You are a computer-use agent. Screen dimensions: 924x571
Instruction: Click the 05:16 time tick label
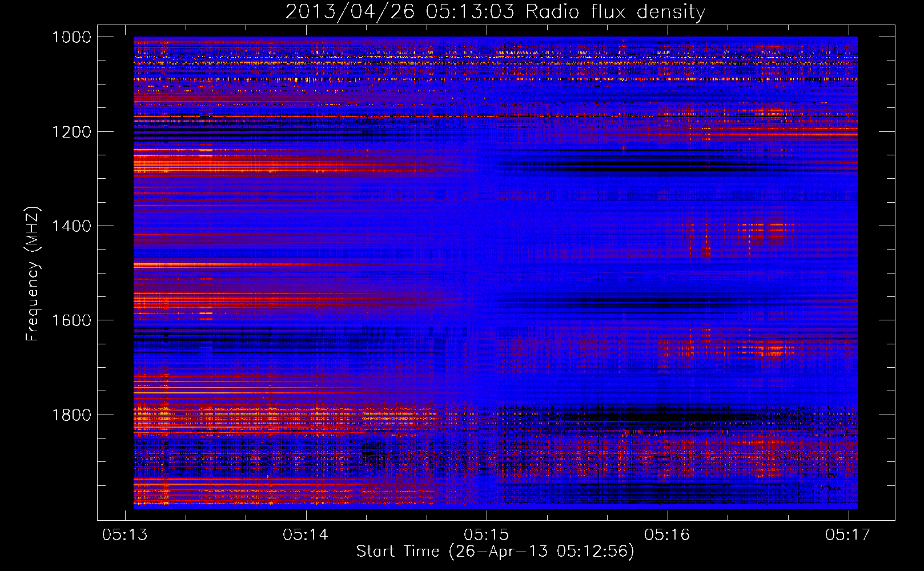click(668, 535)
